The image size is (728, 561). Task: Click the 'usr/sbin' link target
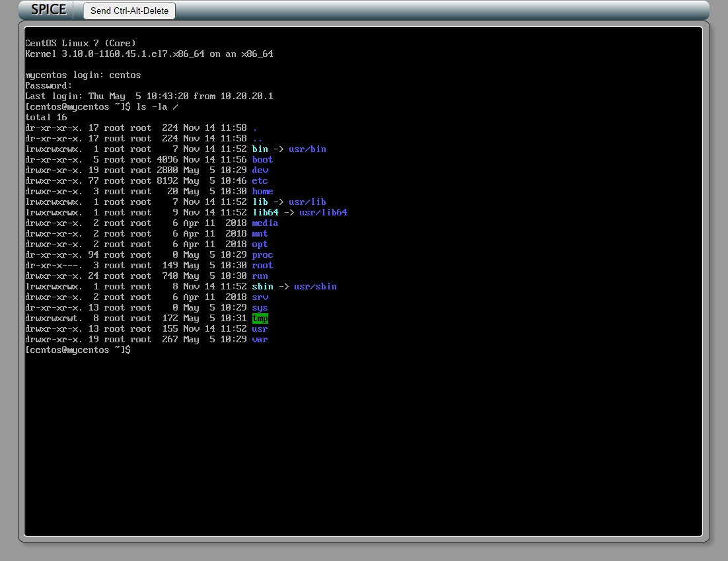[x=315, y=287]
